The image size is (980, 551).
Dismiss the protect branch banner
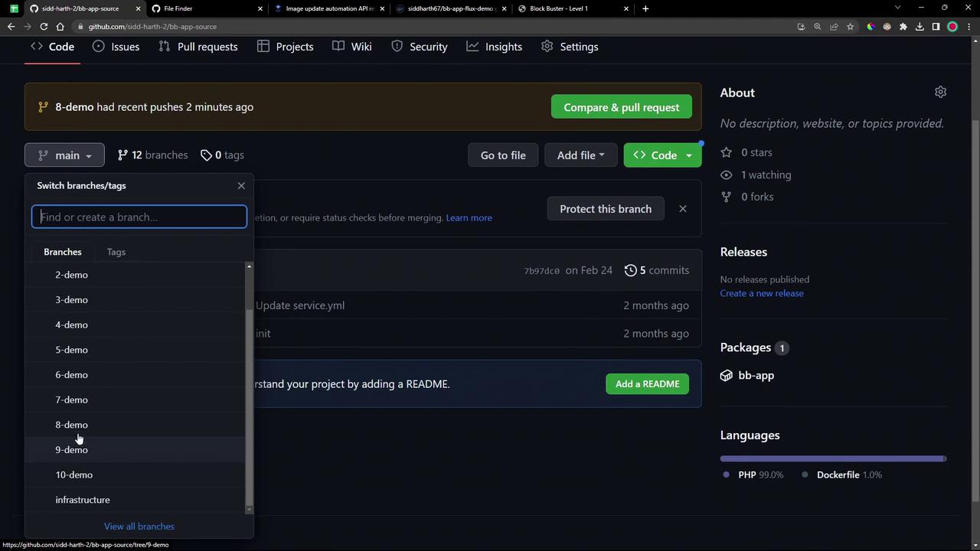(683, 209)
